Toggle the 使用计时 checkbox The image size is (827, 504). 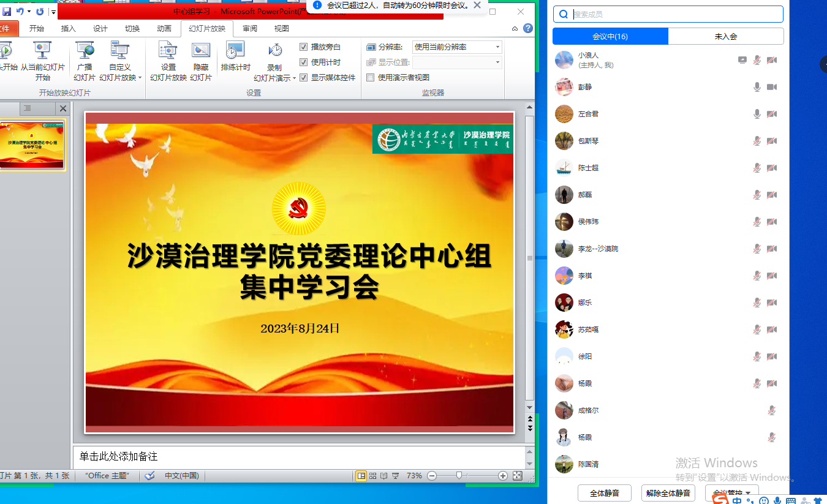tap(303, 62)
